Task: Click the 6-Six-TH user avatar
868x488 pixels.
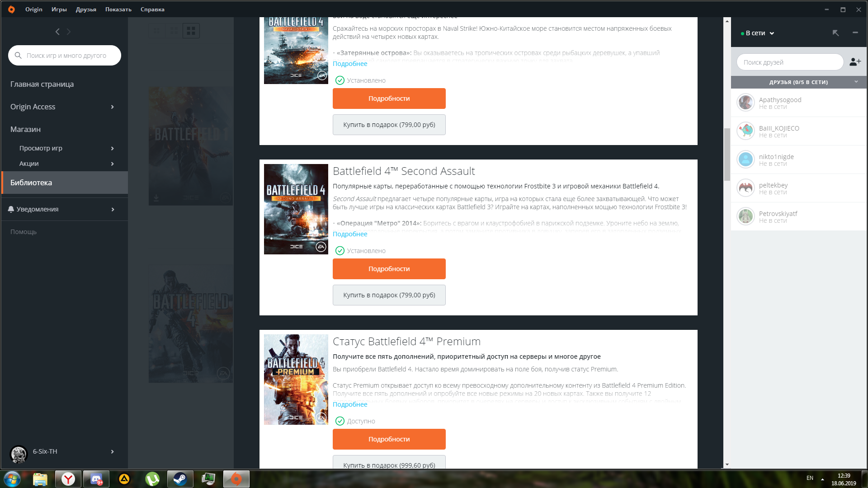Action: pyautogui.click(x=19, y=454)
